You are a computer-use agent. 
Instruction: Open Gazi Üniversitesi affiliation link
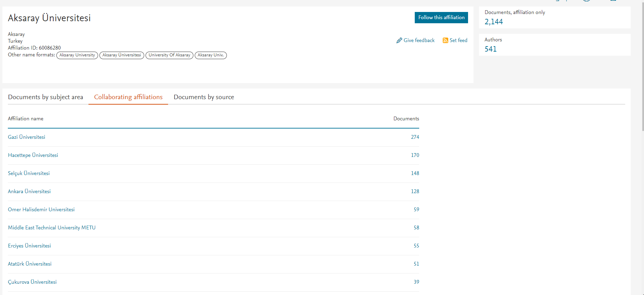click(x=27, y=137)
